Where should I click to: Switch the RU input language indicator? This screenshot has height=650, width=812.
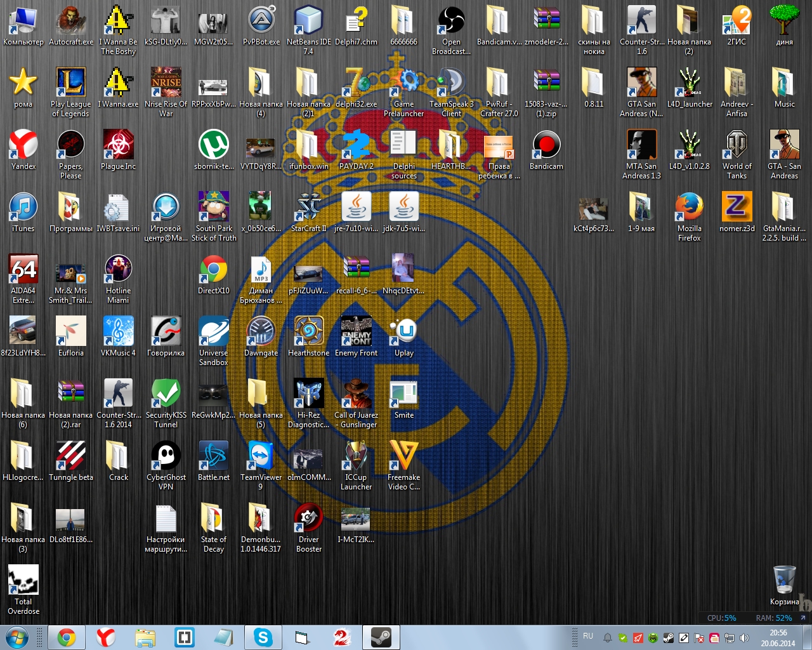pos(588,636)
